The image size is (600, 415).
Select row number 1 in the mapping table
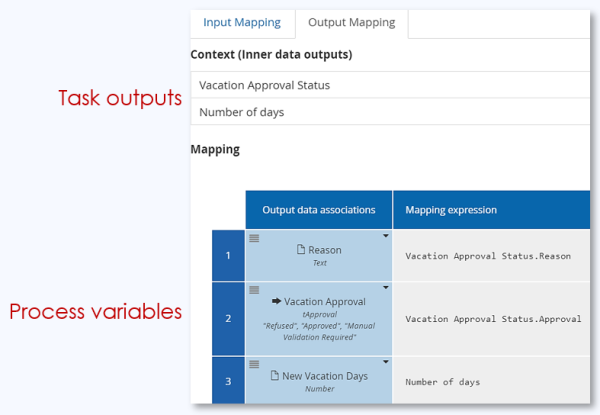(x=228, y=255)
